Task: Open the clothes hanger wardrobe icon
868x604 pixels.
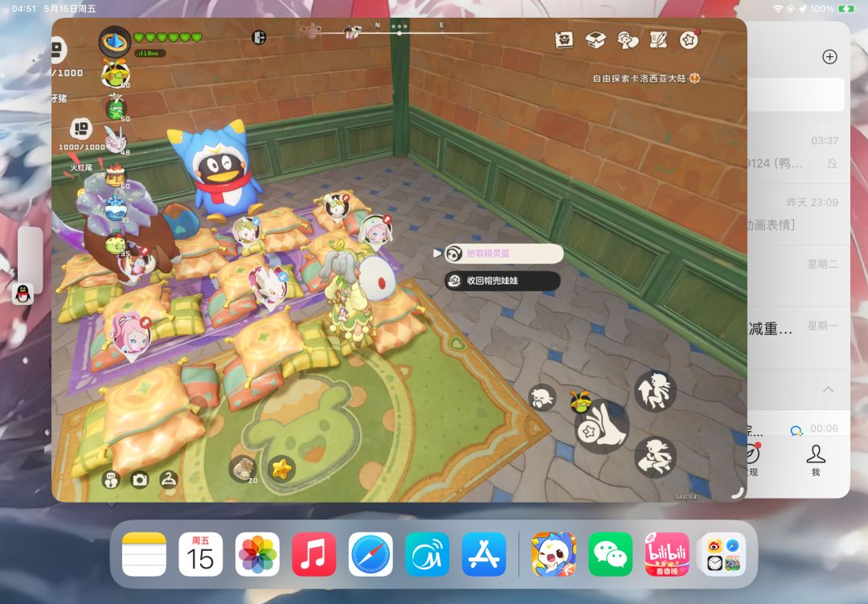Action: (x=169, y=479)
